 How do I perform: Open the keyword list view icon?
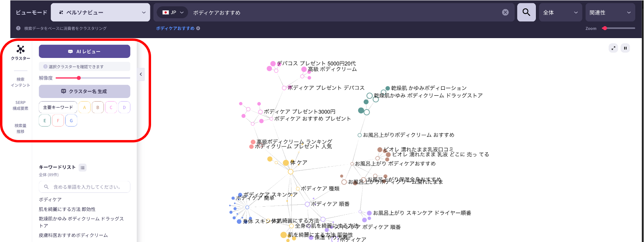click(83, 167)
